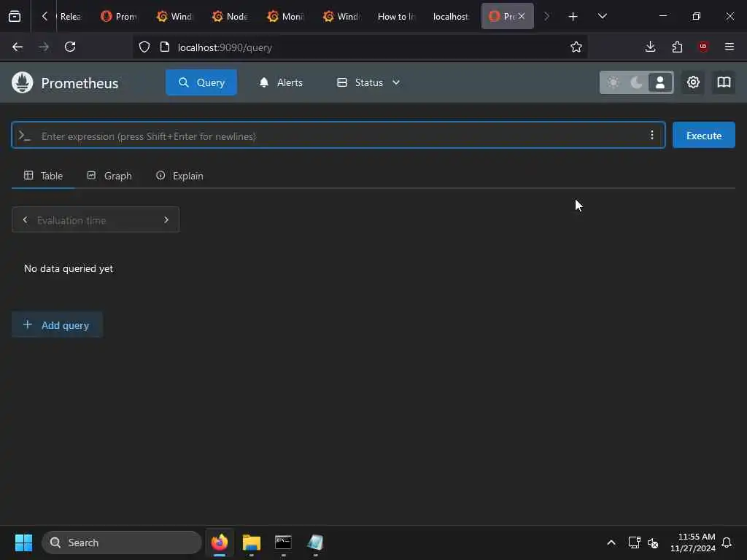The width and height of the screenshot is (747, 560).
Task: Select the Graph tab
Action: pyautogui.click(x=109, y=176)
